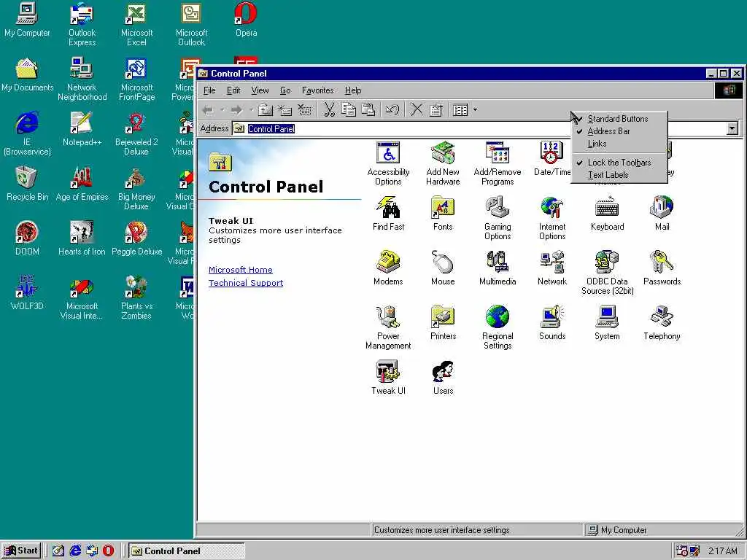Follow the Technical Support link
The height and width of the screenshot is (560, 747).
coord(246,283)
